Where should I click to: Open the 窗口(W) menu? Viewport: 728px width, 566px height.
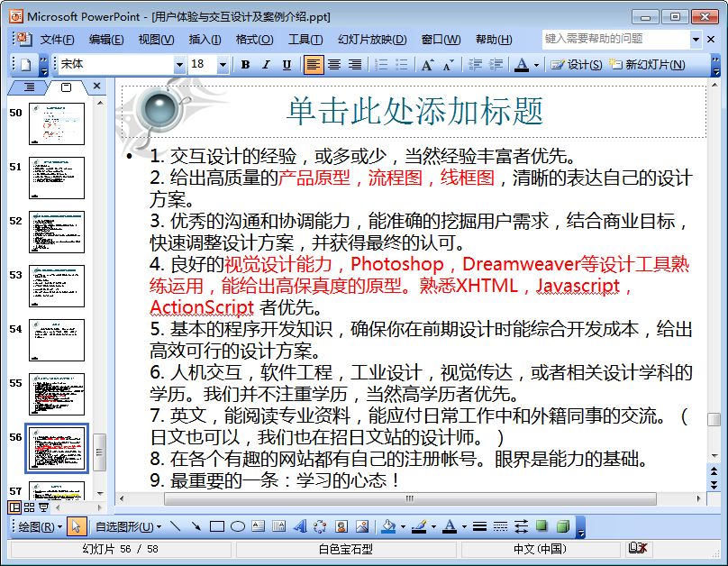click(441, 40)
